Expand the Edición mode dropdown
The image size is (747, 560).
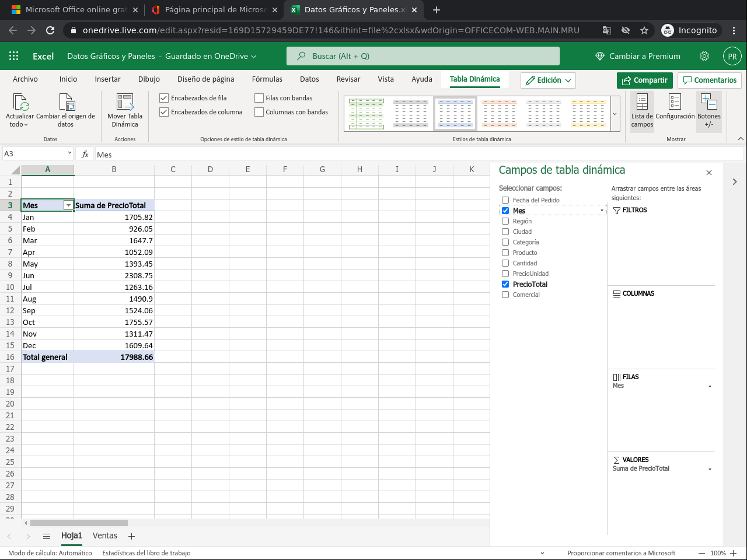coord(548,80)
